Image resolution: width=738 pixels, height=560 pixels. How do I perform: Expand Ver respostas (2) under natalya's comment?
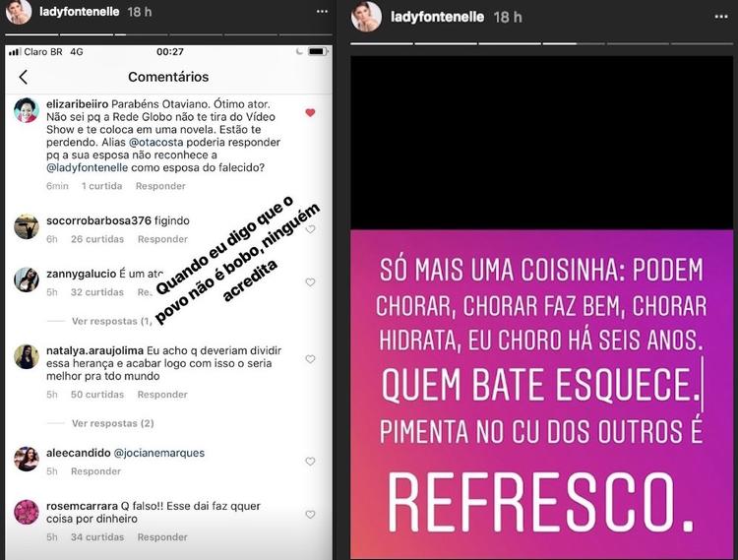[x=113, y=423]
